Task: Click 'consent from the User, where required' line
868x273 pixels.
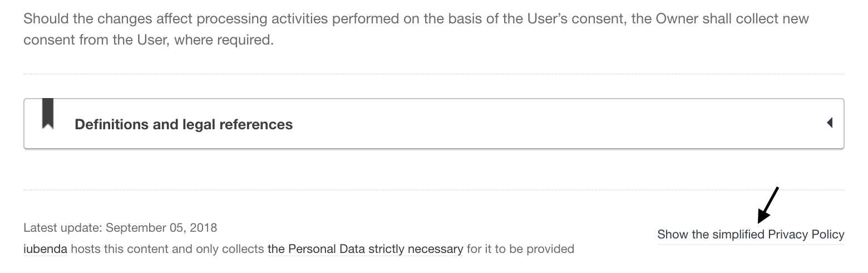Action: 149,41
